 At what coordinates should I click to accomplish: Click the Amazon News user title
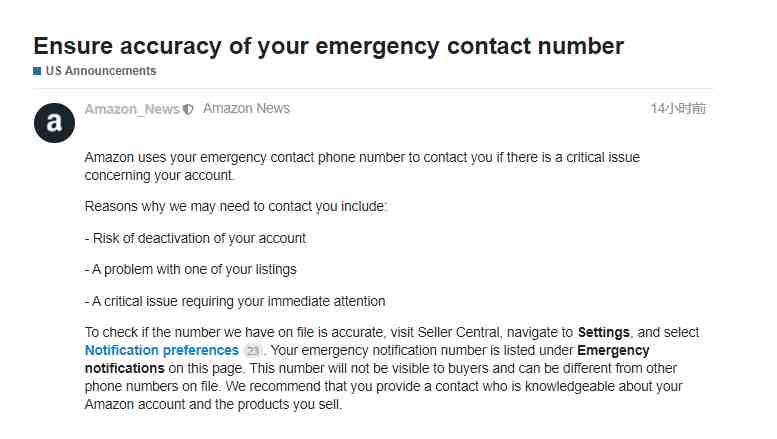(x=246, y=109)
